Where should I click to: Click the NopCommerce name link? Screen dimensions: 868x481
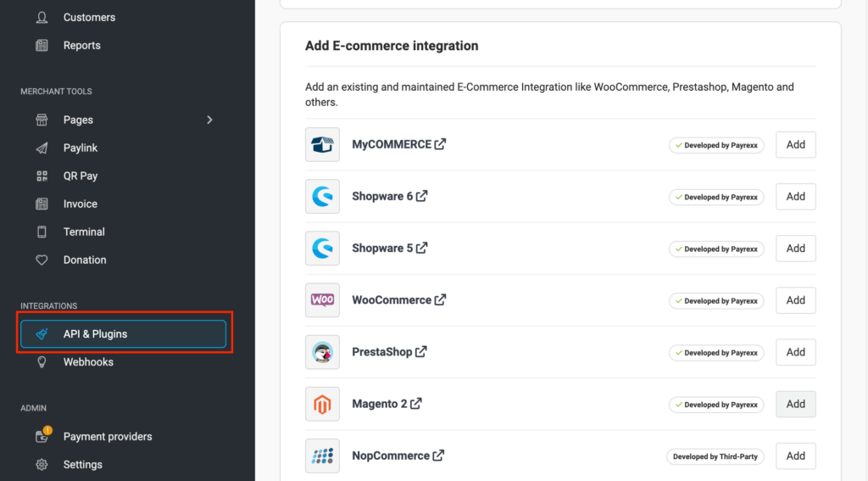pyautogui.click(x=391, y=456)
